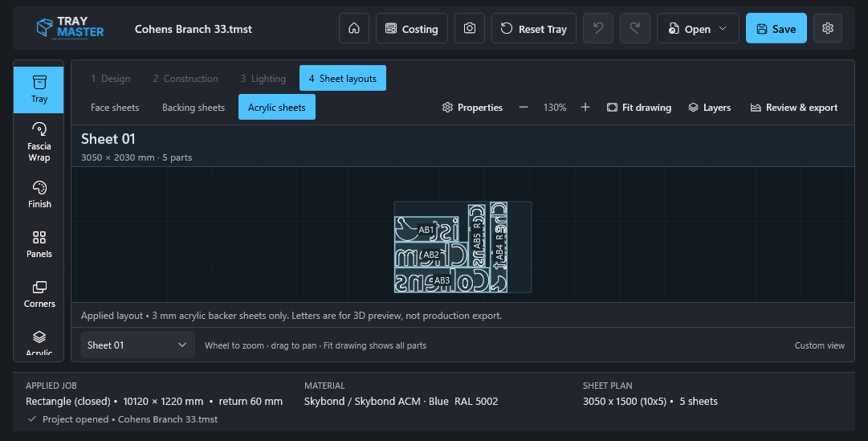Click the home icon button
Viewport: 868px width, 441px height.
click(x=354, y=28)
